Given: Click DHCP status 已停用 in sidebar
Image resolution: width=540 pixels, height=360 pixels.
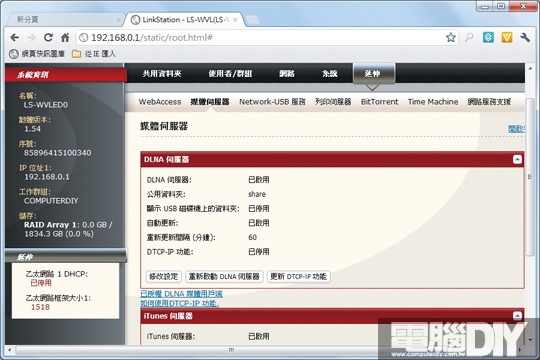Looking at the screenshot, I should coord(41,283).
